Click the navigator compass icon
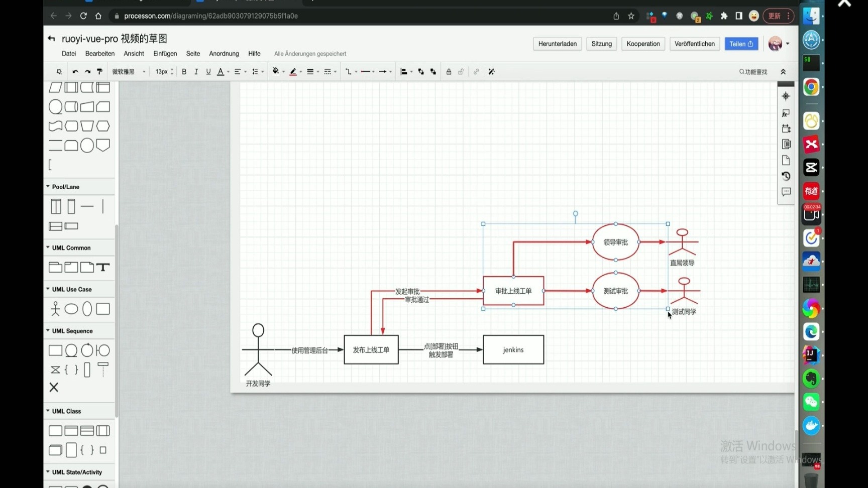Image resolution: width=868 pixels, height=488 pixels. click(x=786, y=96)
